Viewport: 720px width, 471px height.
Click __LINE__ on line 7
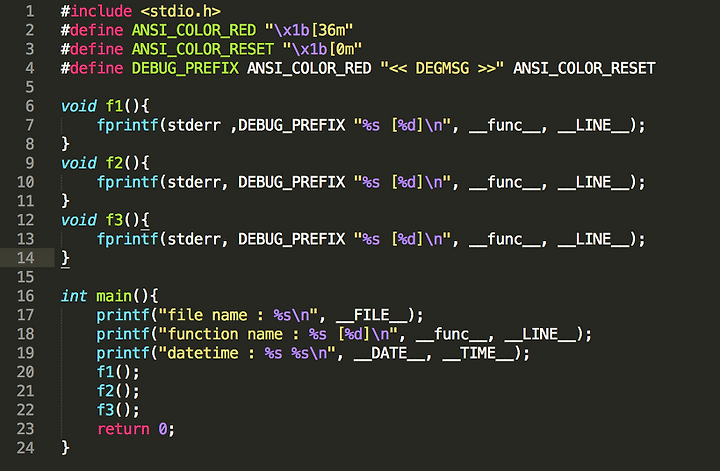[x=593, y=125]
